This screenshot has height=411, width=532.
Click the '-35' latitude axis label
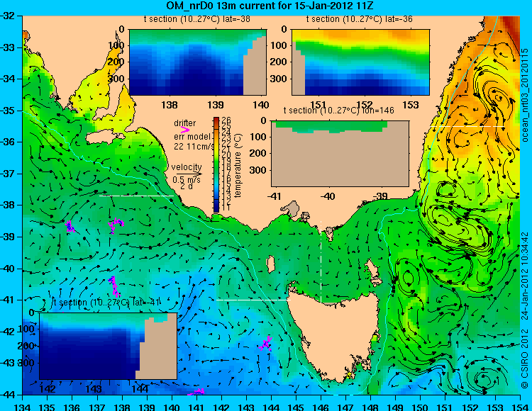click(x=7, y=111)
